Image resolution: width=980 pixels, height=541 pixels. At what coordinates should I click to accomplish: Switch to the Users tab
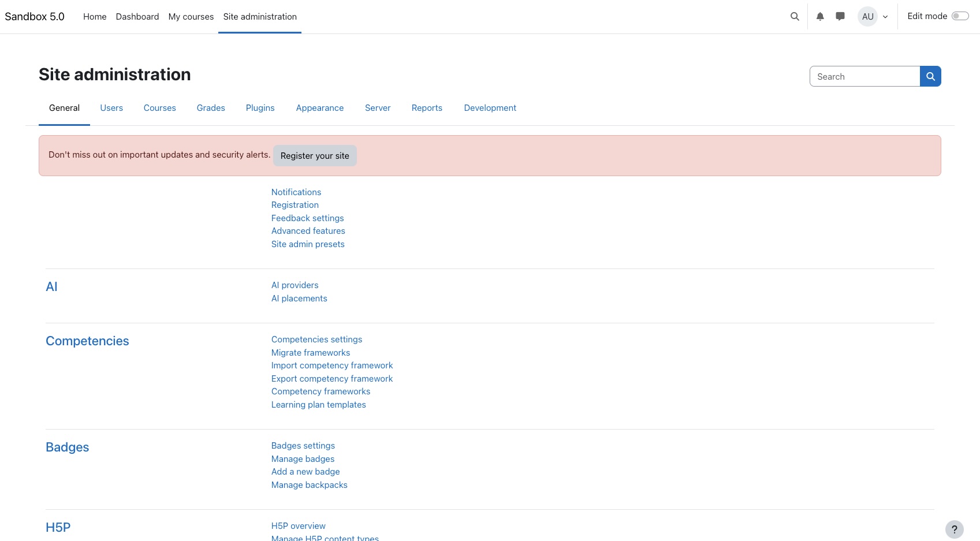point(111,107)
